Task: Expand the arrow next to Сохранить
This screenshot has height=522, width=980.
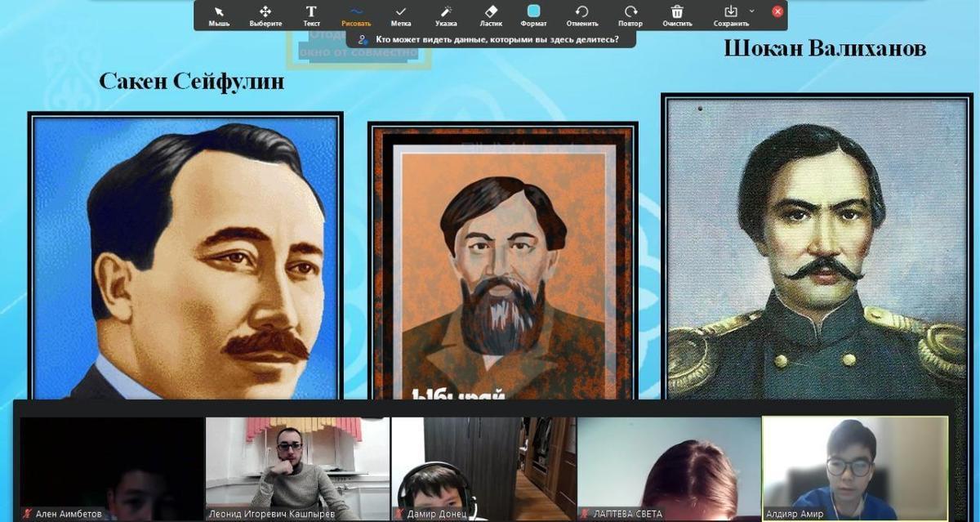Action: pyautogui.click(x=752, y=11)
